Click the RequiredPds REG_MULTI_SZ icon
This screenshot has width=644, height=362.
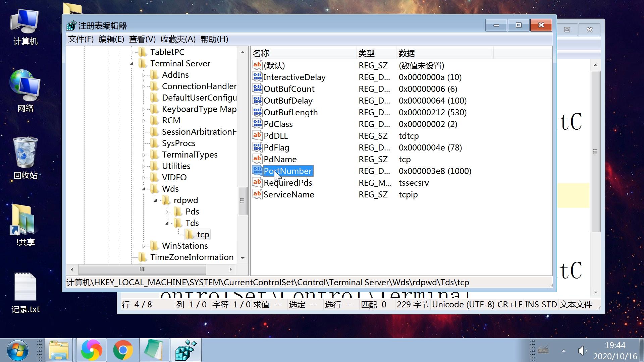[257, 183]
